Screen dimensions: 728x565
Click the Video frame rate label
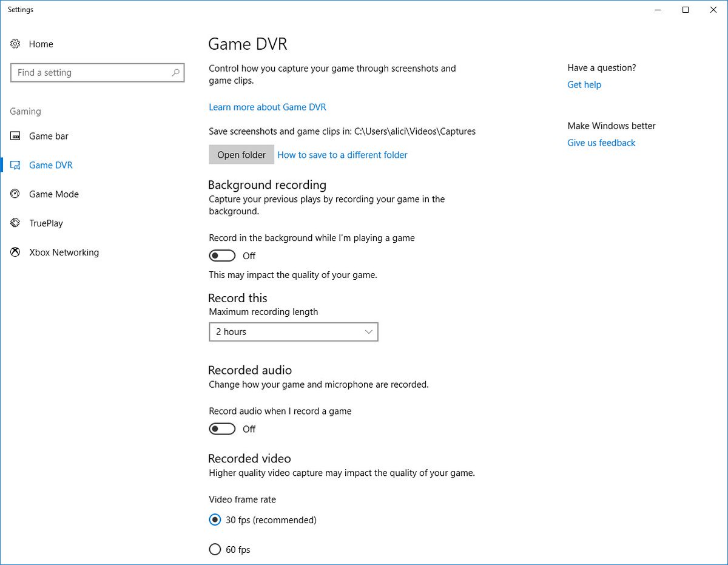pyautogui.click(x=242, y=499)
